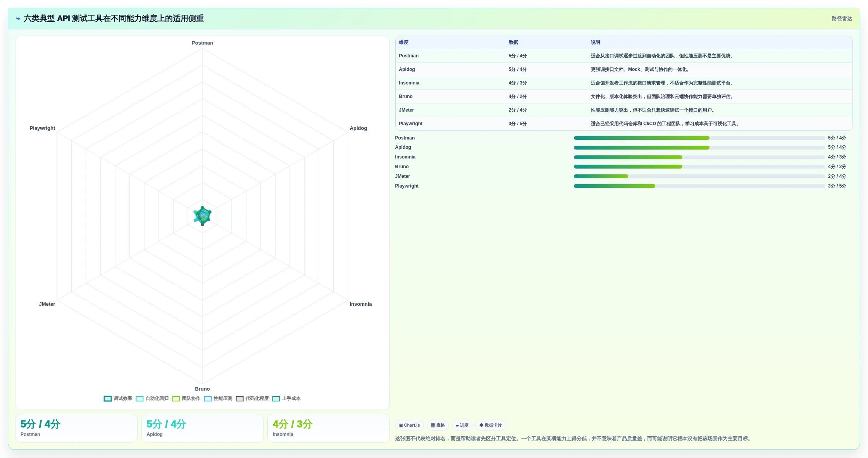Select the Postman row name in table
The image size is (868, 458).
[x=409, y=56]
